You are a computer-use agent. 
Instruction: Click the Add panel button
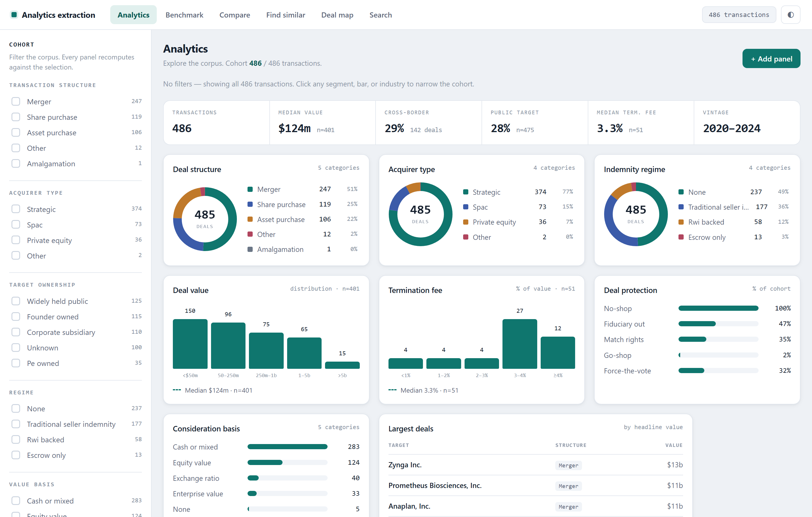pyautogui.click(x=771, y=59)
